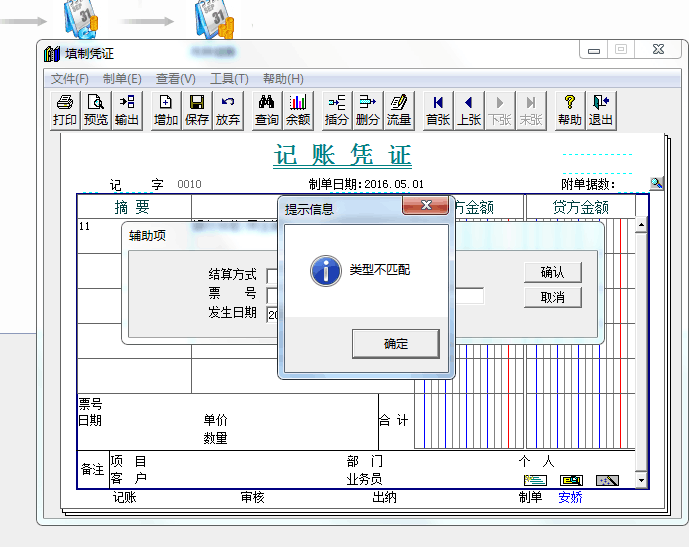Viewport: 689px width, 547px height.
Task: Open the 流量 (Cash flow) tool
Action: click(x=399, y=110)
